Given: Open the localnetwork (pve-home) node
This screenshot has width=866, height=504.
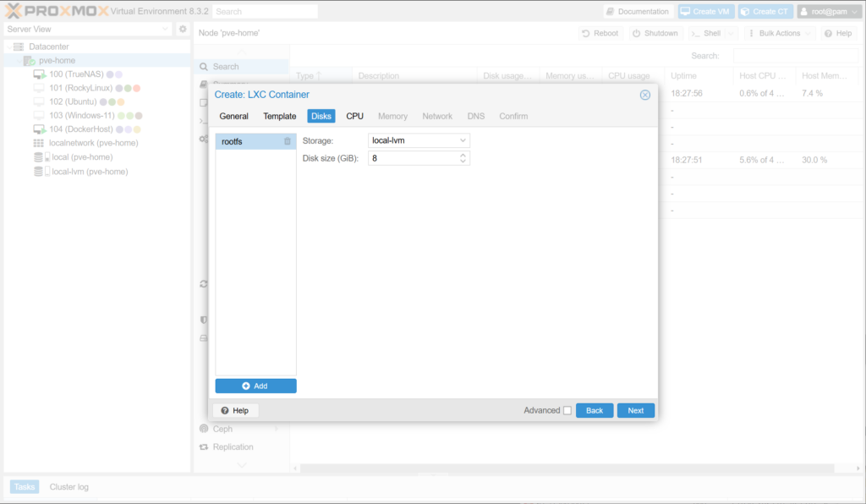Looking at the screenshot, I should 93,143.
